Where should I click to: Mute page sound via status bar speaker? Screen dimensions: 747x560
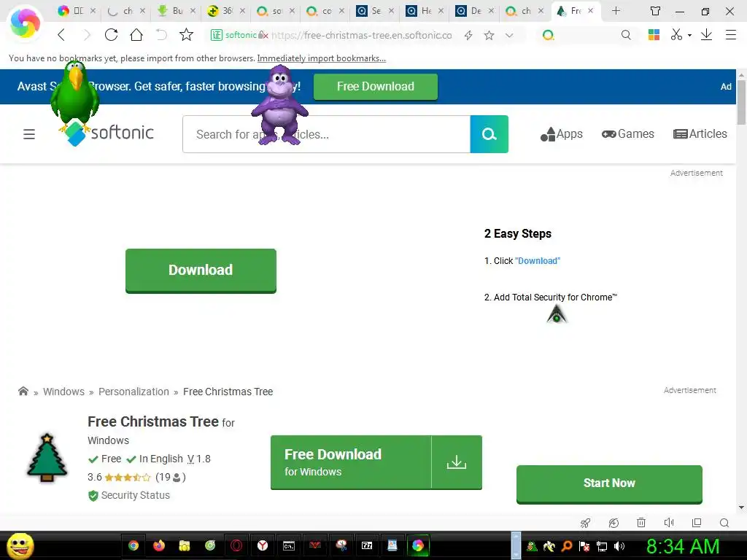(x=669, y=522)
